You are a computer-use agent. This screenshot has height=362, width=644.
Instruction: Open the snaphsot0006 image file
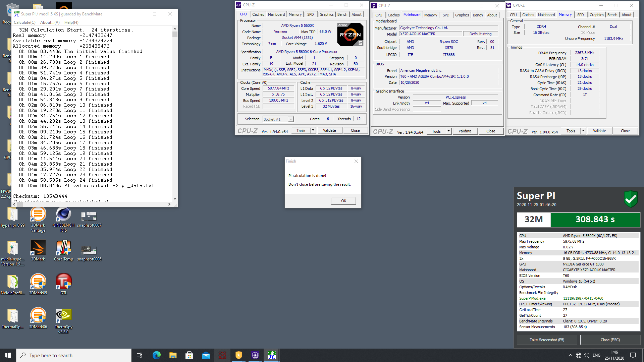[x=89, y=252]
